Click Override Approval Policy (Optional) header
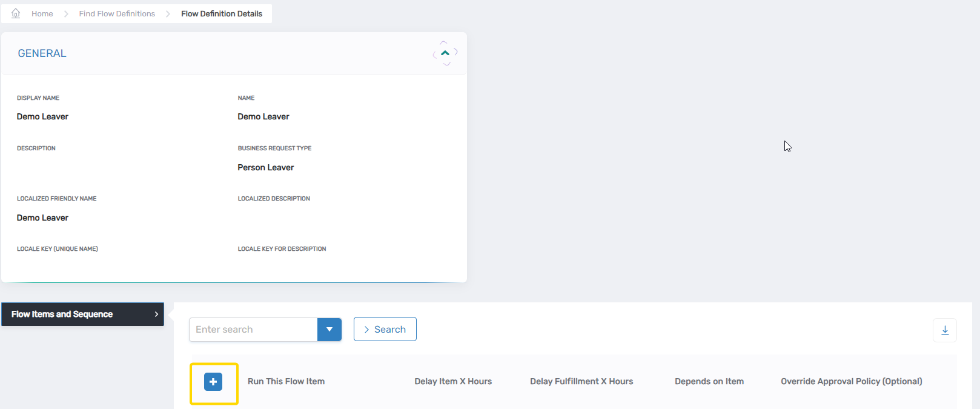The width and height of the screenshot is (980, 409). point(851,381)
